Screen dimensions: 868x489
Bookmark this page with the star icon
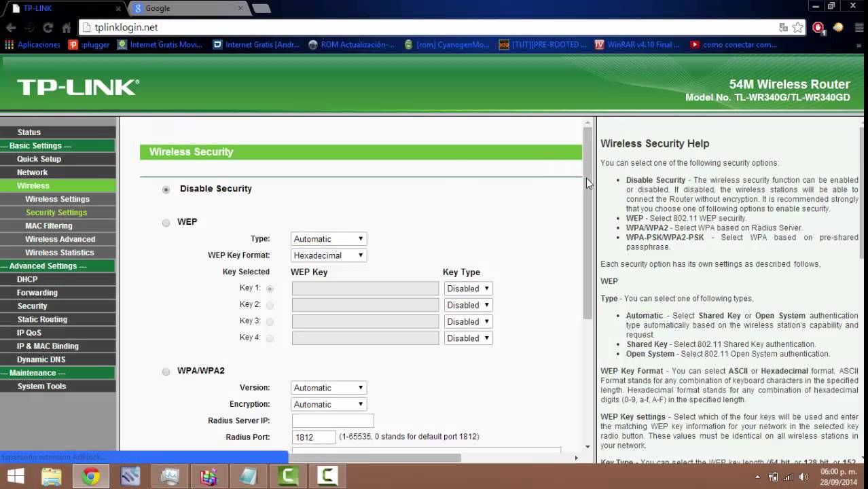tap(798, 27)
